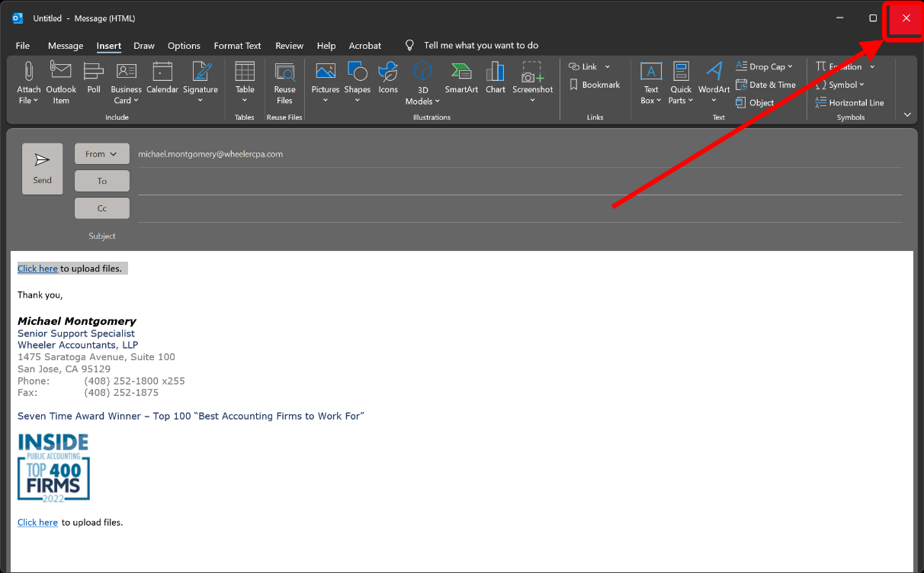Open the Shapes gallery
Viewport: 924px width, 573px height.
[x=357, y=82]
